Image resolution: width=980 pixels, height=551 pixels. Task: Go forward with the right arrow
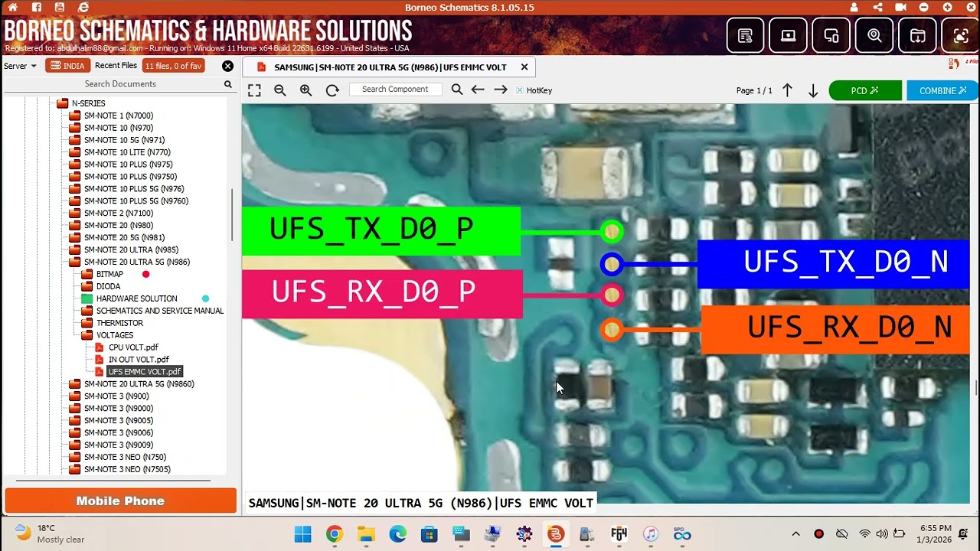pyautogui.click(x=501, y=90)
